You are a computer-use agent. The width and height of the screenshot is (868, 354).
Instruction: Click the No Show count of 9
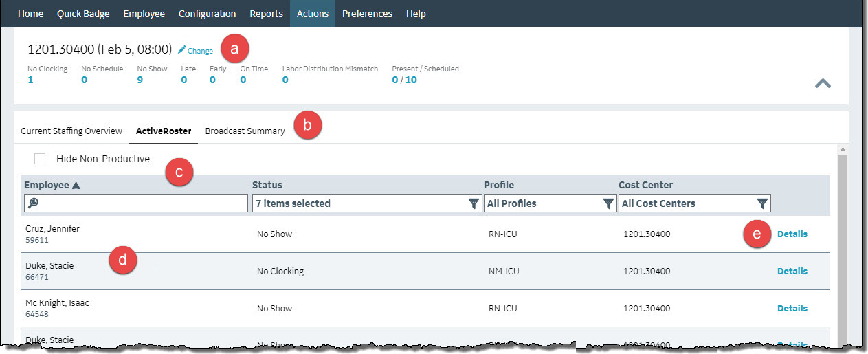[x=140, y=80]
